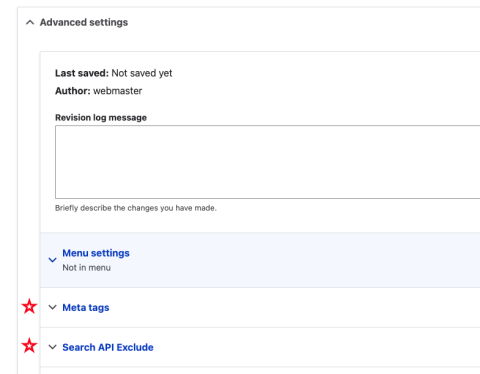This screenshot has width=480, height=374.
Task: Click the 'Last saved: Not saved yet' text
Action: (114, 73)
